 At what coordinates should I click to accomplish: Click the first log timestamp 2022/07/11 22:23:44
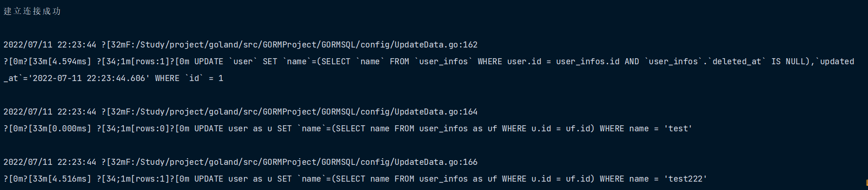coord(50,45)
